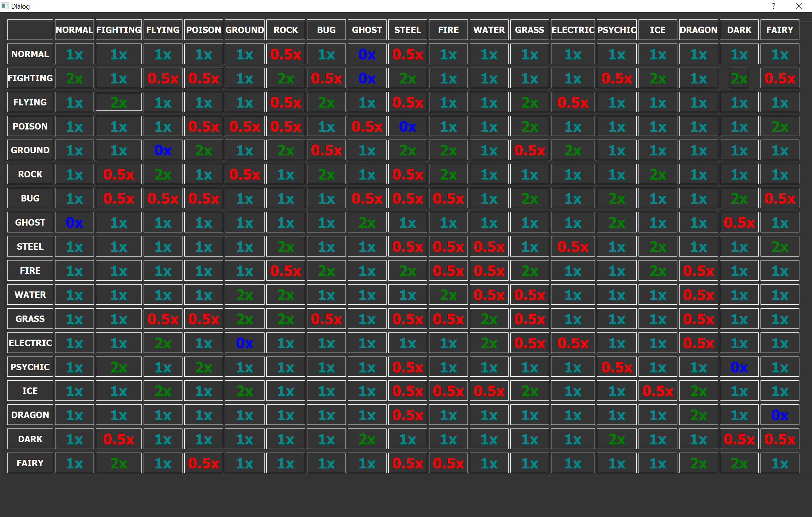Click the Flying versus Fighting 2x cell

118,103
